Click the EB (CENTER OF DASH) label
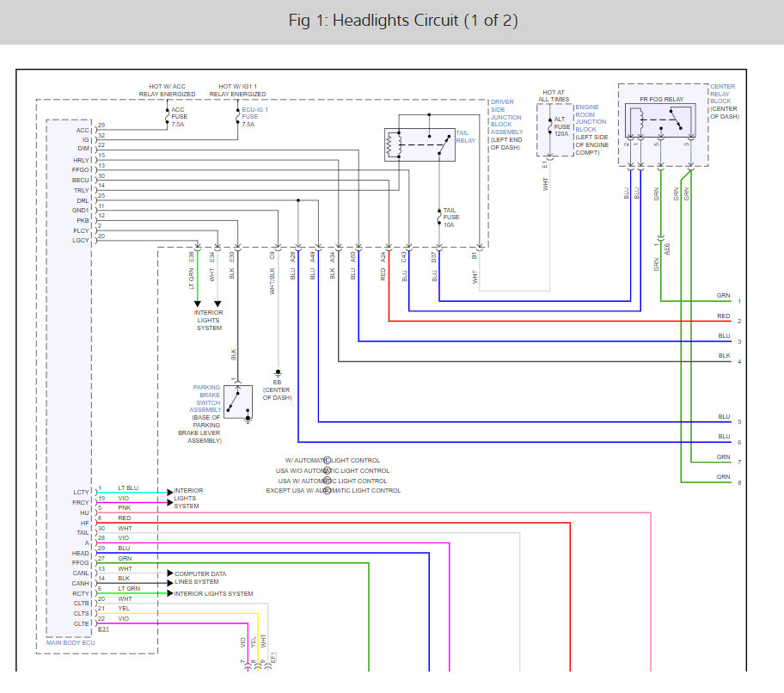 [x=277, y=389]
